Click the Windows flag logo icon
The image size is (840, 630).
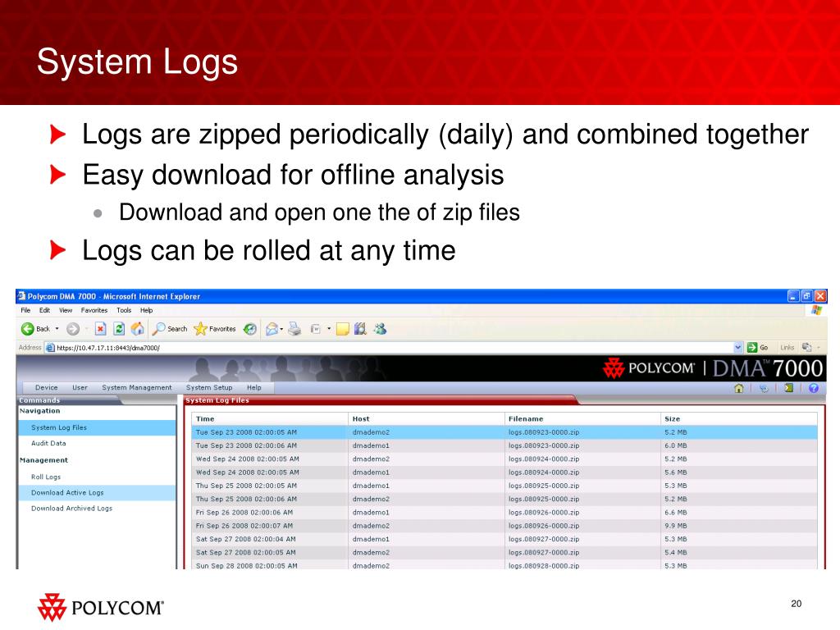pos(816,310)
